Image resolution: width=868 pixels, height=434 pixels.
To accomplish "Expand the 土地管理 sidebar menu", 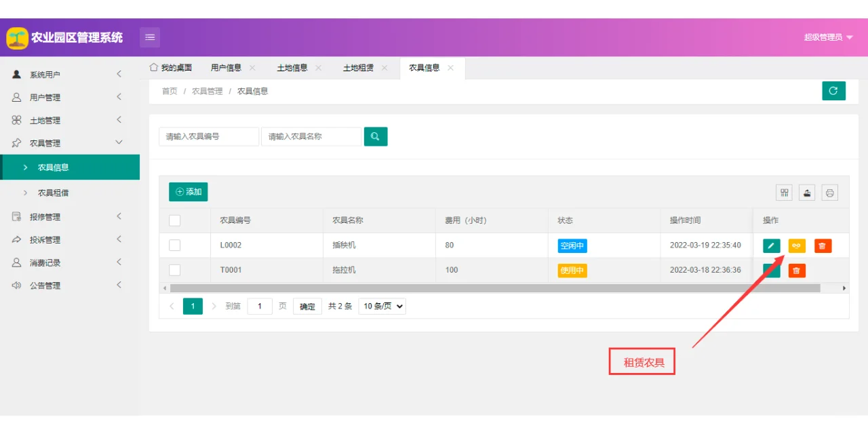I will click(x=70, y=121).
